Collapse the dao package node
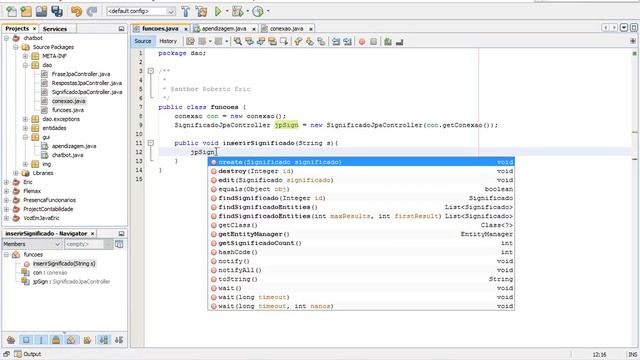 point(25,65)
